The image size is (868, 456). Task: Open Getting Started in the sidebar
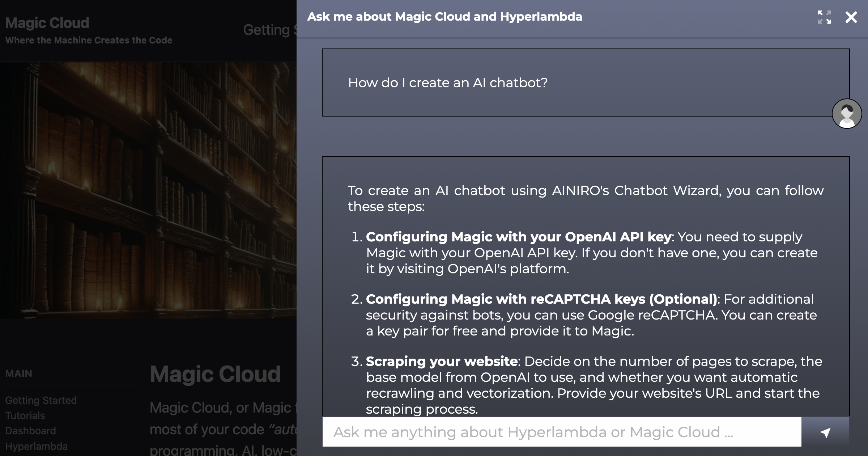point(41,400)
